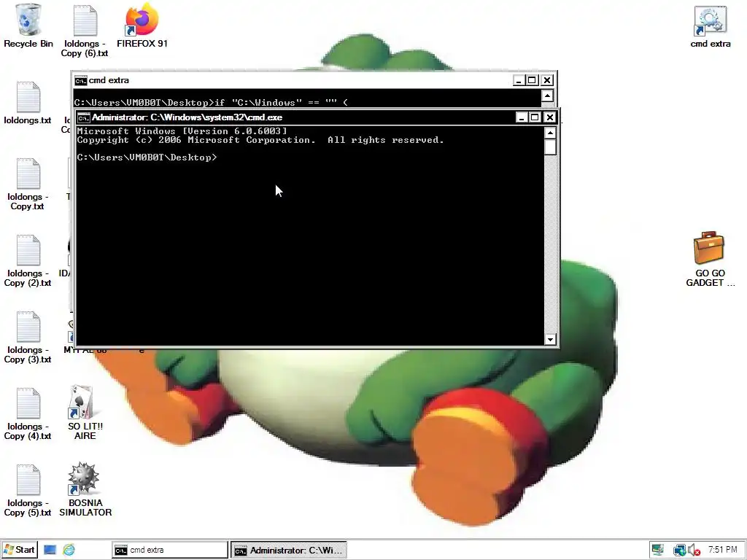Maximize the Administrator cmd.exe window
The width and height of the screenshot is (747, 560).
coord(535,117)
